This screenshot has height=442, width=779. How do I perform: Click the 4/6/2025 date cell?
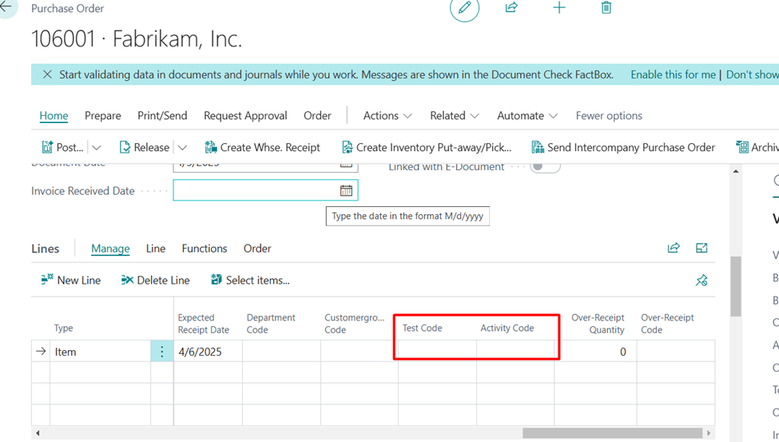point(208,352)
